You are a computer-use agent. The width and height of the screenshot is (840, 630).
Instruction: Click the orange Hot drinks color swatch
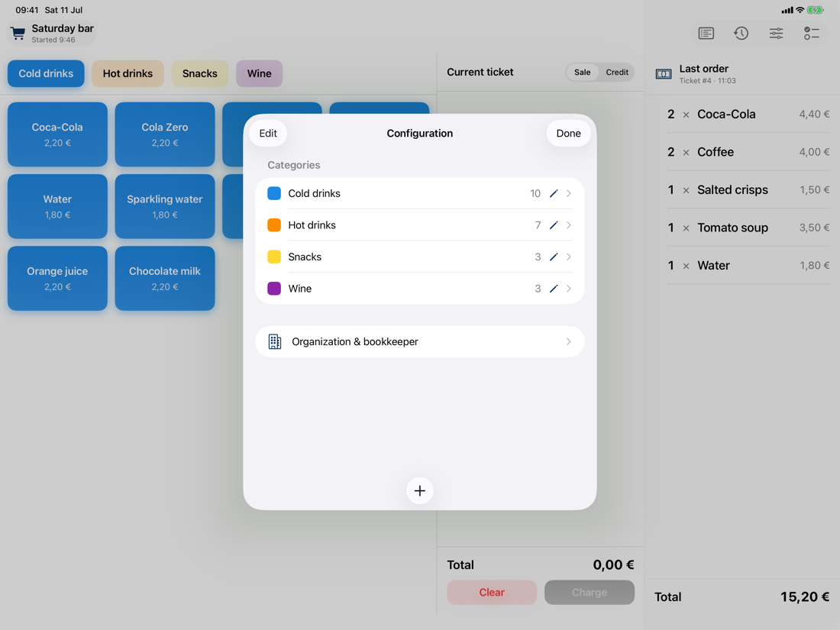tap(274, 225)
